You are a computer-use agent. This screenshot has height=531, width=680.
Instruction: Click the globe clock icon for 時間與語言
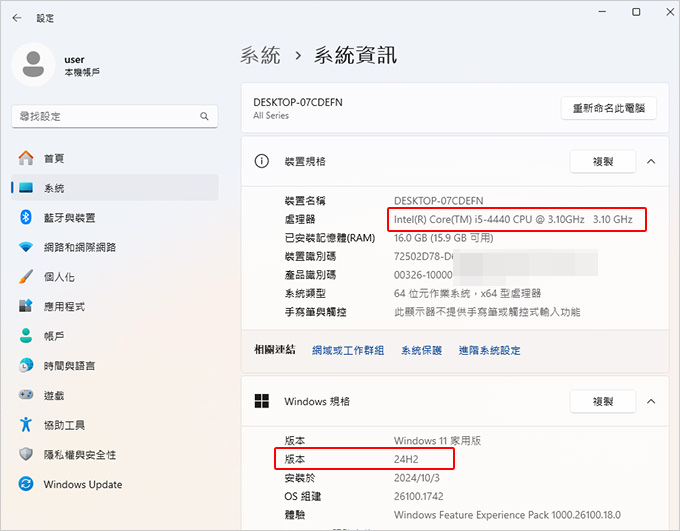point(26,365)
